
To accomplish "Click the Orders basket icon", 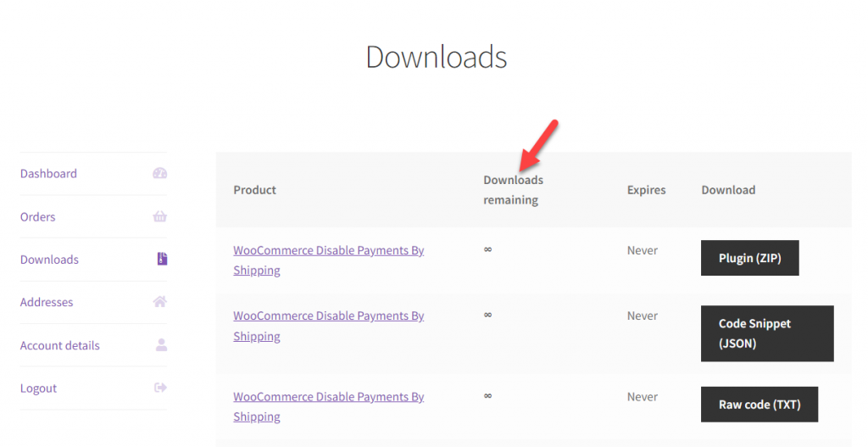I will point(160,216).
